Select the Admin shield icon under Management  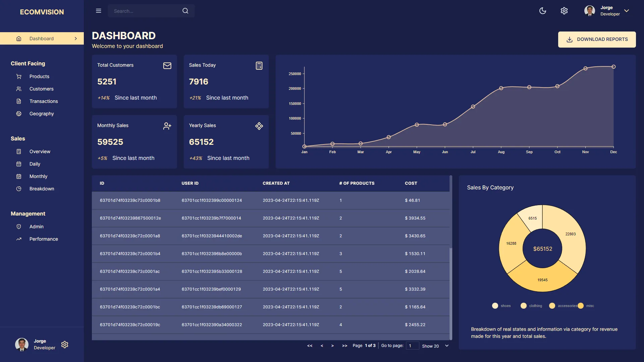(x=19, y=227)
